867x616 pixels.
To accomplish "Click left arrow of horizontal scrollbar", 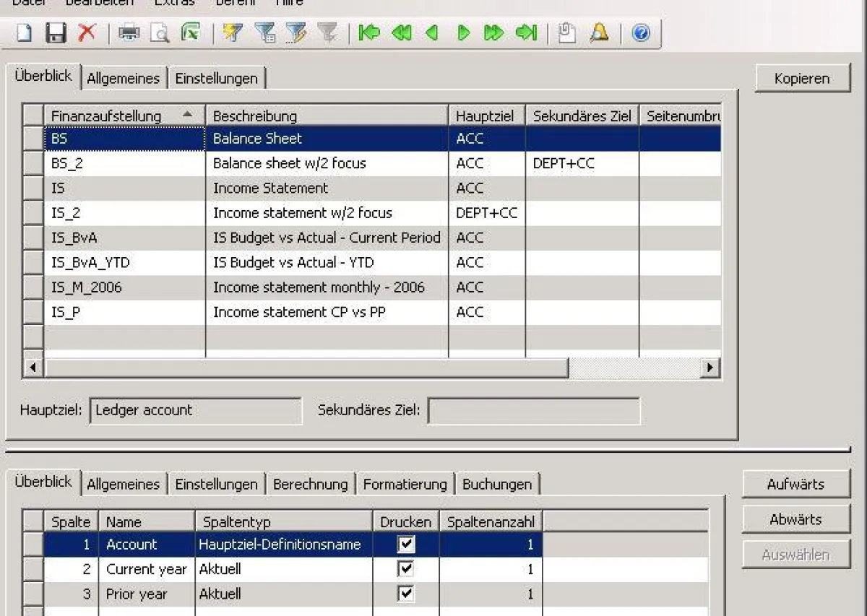I will click(33, 368).
